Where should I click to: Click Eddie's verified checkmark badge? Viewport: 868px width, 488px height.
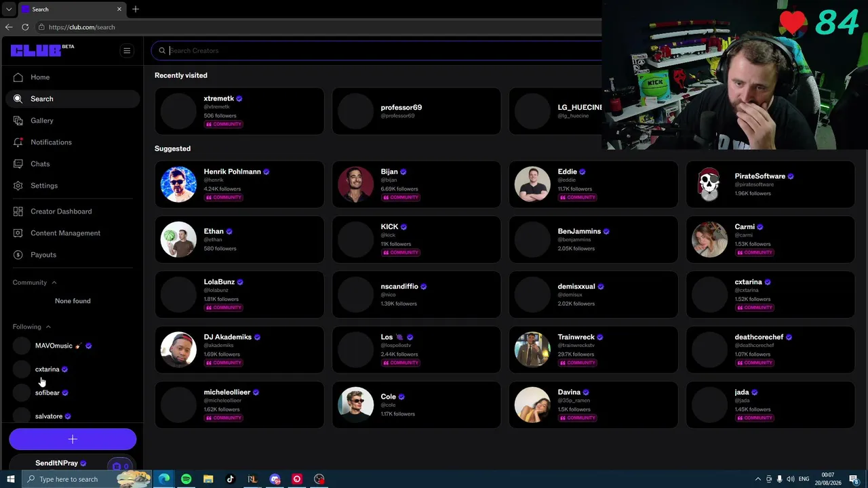(x=583, y=172)
